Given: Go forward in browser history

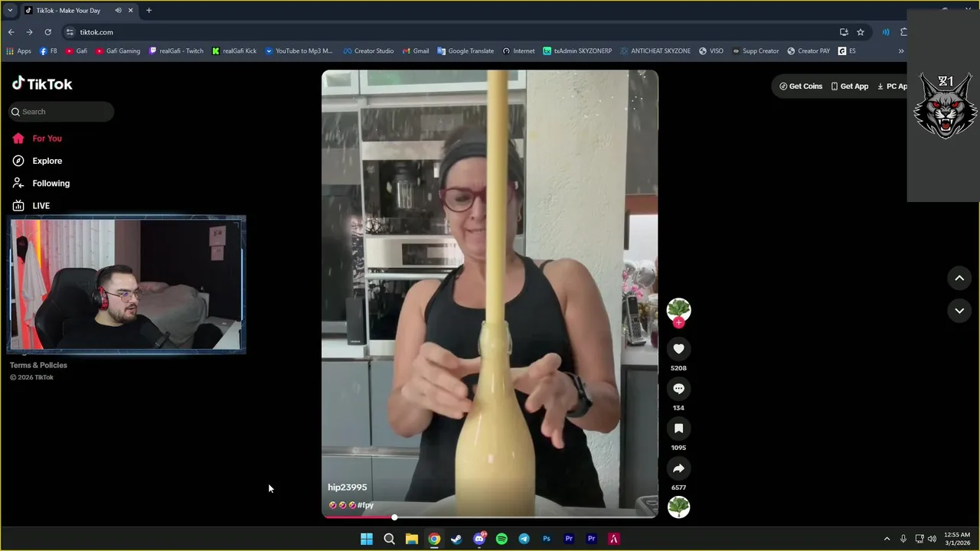Looking at the screenshot, I should click(29, 32).
